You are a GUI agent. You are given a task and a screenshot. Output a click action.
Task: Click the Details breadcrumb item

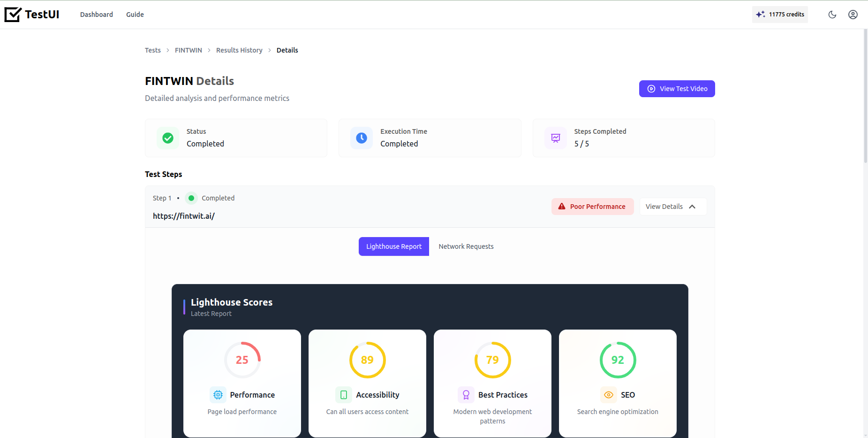click(x=287, y=50)
